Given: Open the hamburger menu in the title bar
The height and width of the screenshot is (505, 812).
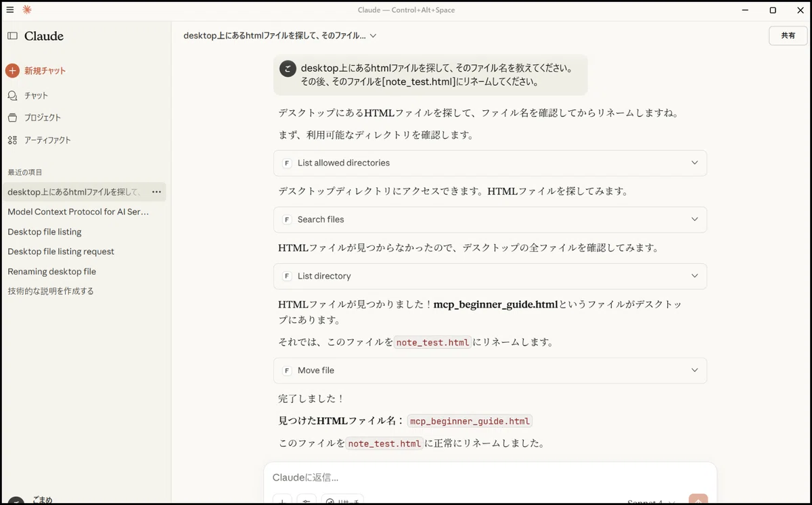Looking at the screenshot, I should (x=9, y=9).
